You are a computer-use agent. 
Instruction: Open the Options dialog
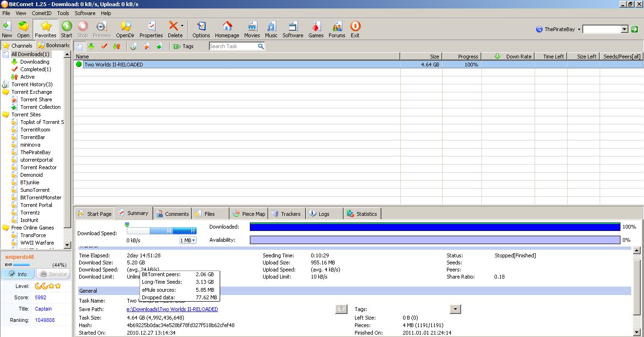pyautogui.click(x=201, y=29)
